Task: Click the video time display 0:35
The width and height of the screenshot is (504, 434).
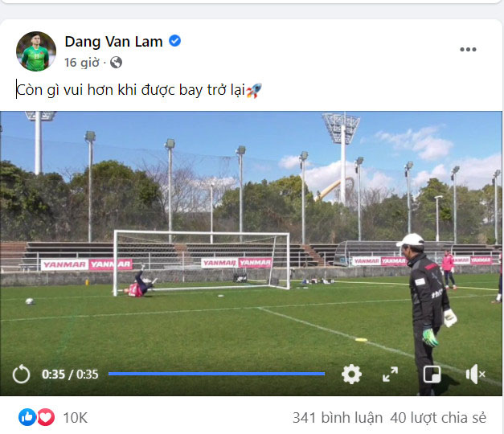Action: tap(53, 375)
